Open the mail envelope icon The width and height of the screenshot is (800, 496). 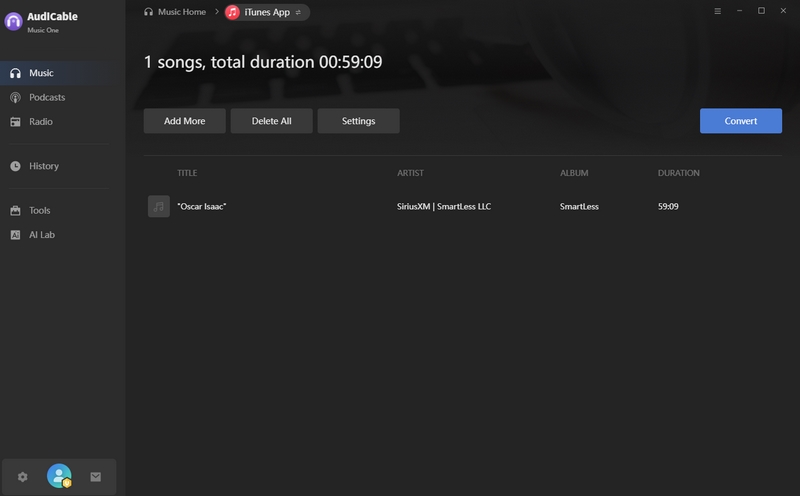[x=95, y=477]
